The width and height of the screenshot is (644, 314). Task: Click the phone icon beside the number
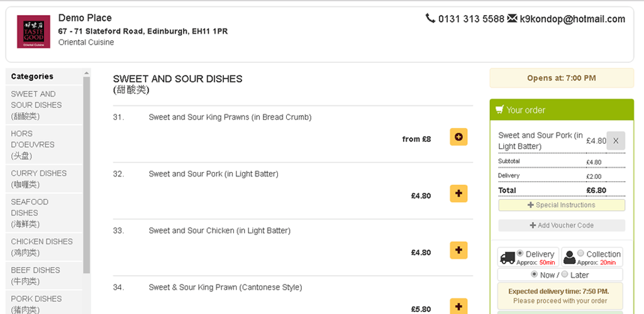[430, 19]
